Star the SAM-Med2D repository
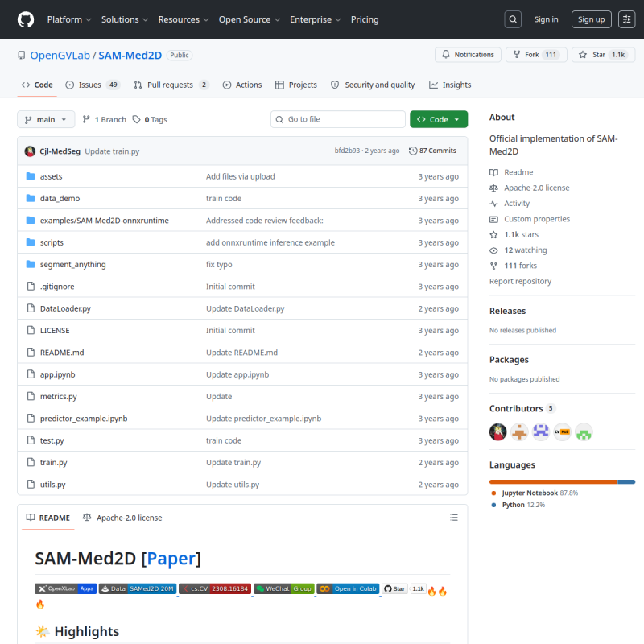 (603, 55)
